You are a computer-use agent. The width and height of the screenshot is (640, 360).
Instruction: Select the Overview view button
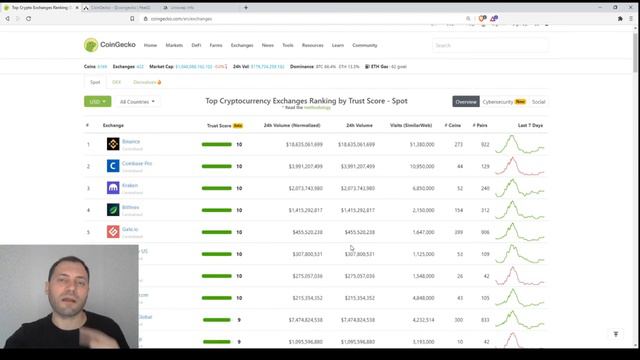[x=466, y=102]
